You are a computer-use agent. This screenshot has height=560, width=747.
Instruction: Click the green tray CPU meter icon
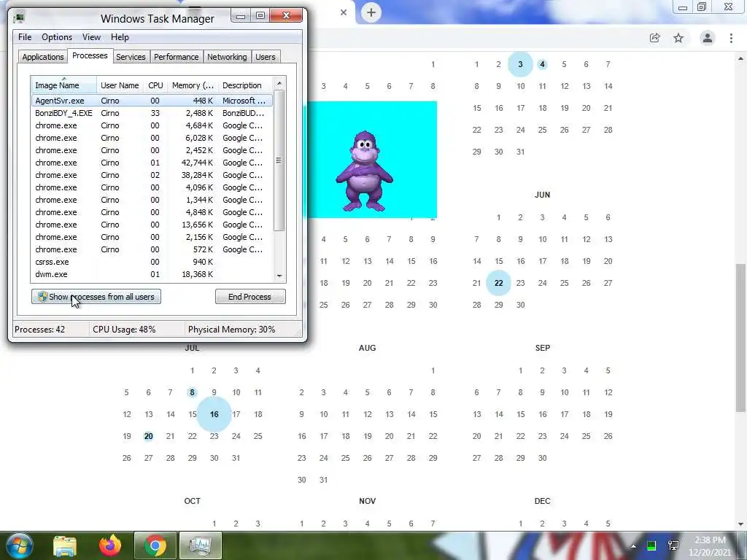tap(651, 545)
